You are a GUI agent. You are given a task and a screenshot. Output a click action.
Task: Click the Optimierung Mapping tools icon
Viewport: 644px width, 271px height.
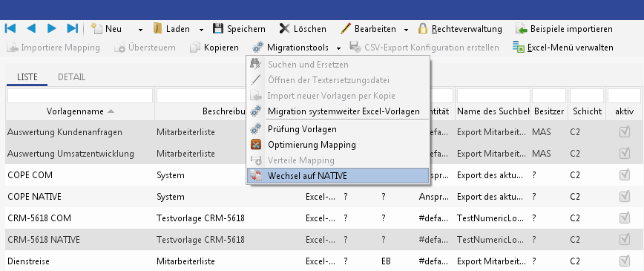[256, 144]
